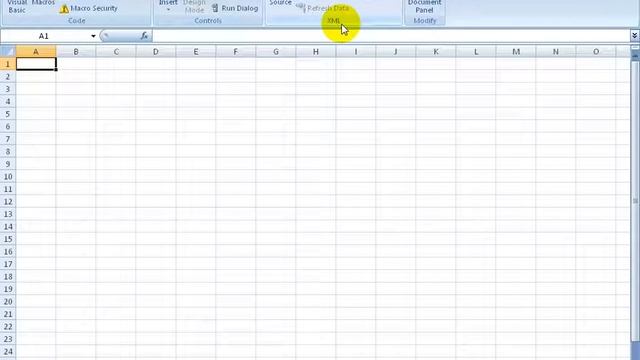Select all cells with the corner button
640x360 pixels.
tap(8, 51)
